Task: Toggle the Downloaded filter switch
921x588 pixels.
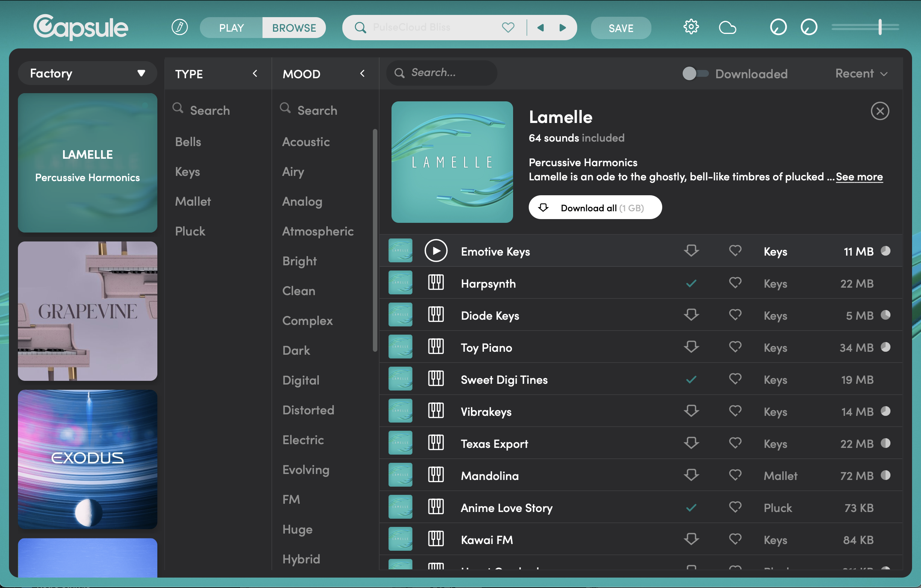Action: 695,73
